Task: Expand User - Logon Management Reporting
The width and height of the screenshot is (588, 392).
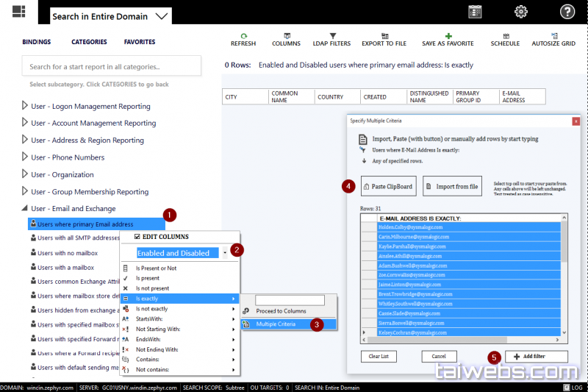Action: coord(26,106)
